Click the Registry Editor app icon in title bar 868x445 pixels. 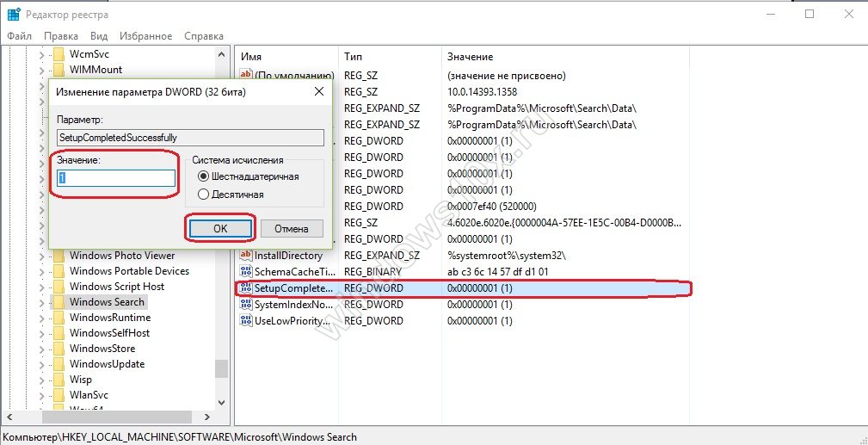[x=14, y=15]
